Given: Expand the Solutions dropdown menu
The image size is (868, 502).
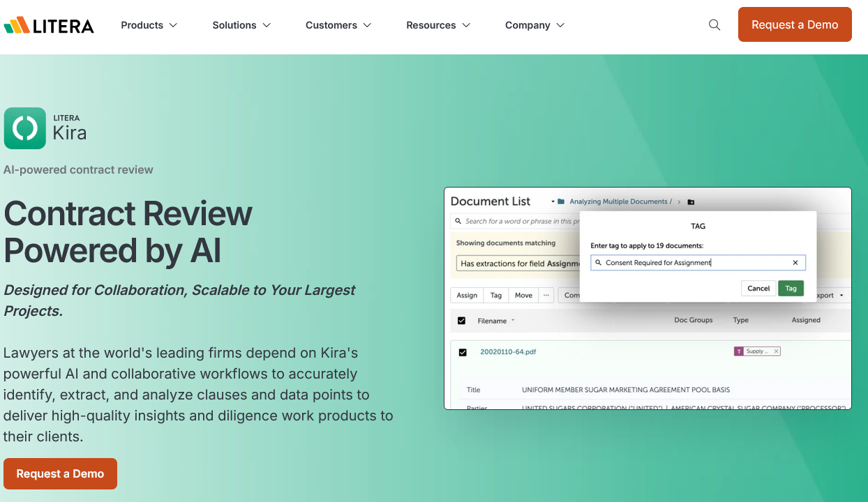Looking at the screenshot, I should pyautogui.click(x=241, y=25).
